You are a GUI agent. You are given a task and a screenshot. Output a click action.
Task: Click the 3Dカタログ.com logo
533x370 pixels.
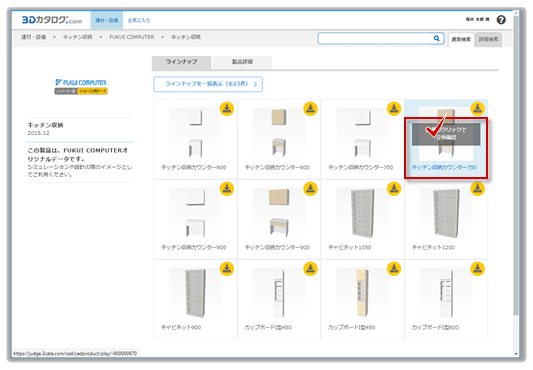pyautogui.click(x=52, y=20)
